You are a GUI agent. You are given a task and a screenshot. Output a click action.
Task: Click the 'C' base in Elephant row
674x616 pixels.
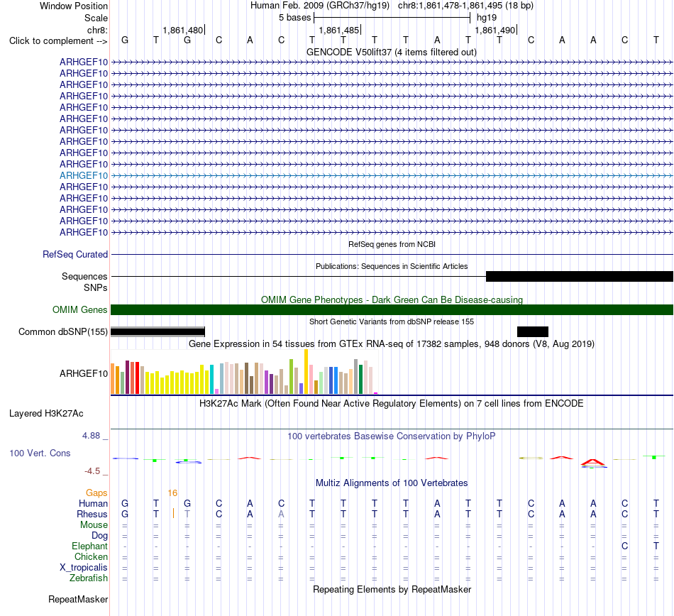tap(624, 546)
